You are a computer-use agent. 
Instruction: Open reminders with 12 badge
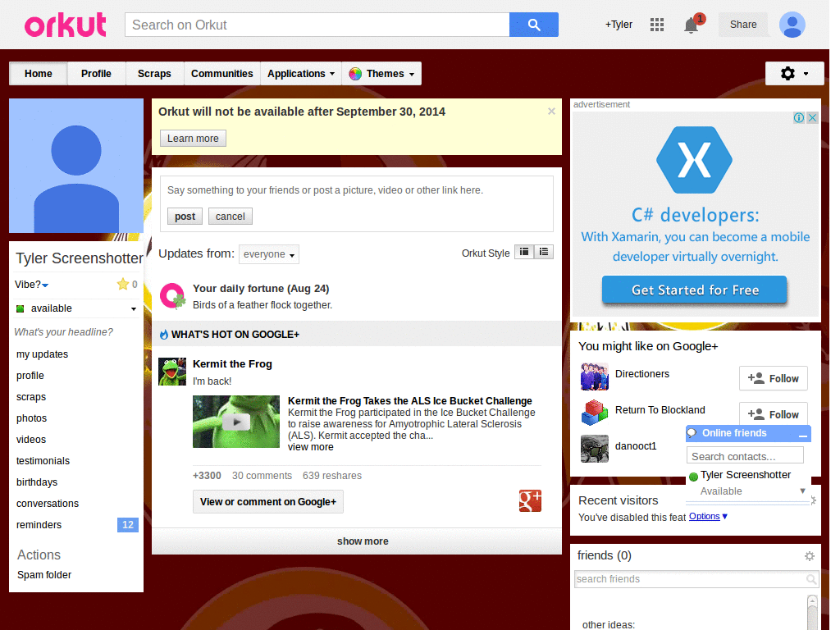(76, 525)
